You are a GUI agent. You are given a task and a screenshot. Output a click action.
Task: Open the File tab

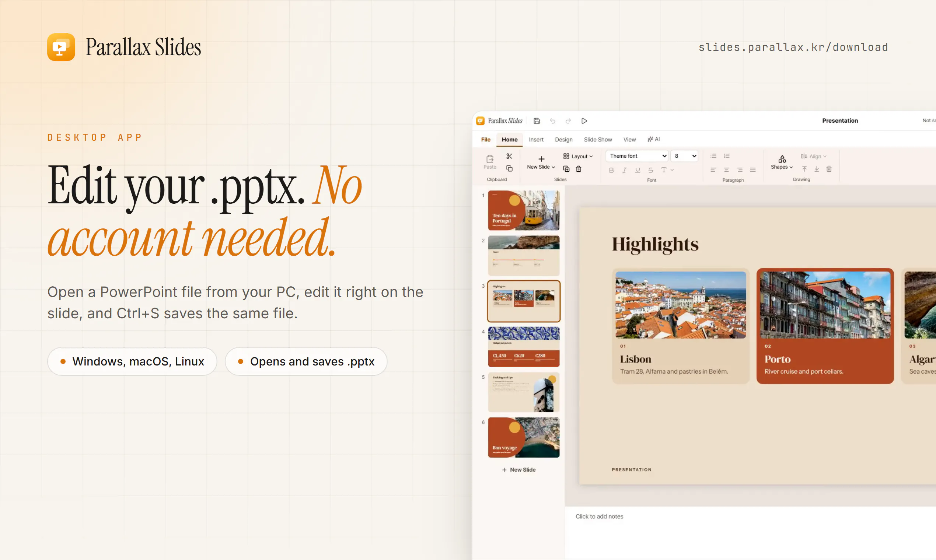tap(486, 140)
